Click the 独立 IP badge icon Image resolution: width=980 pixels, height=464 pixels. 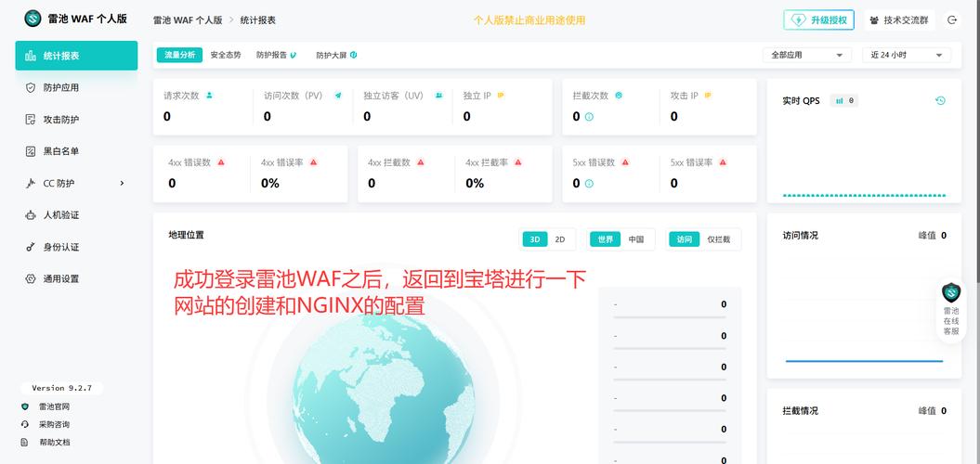(x=501, y=96)
